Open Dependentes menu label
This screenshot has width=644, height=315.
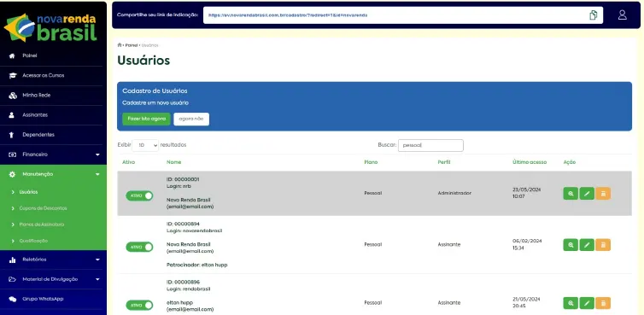pyautogui.click(x=38, y=135)
